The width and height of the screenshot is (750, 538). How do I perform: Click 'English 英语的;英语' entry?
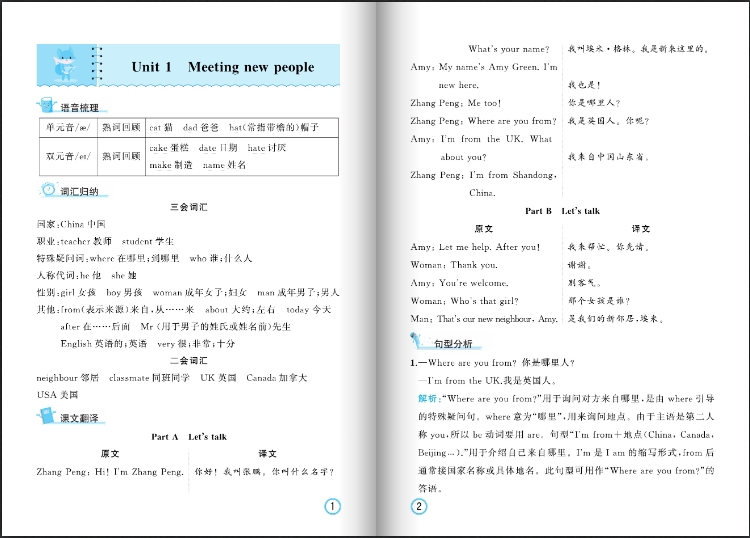pos(104,343)
